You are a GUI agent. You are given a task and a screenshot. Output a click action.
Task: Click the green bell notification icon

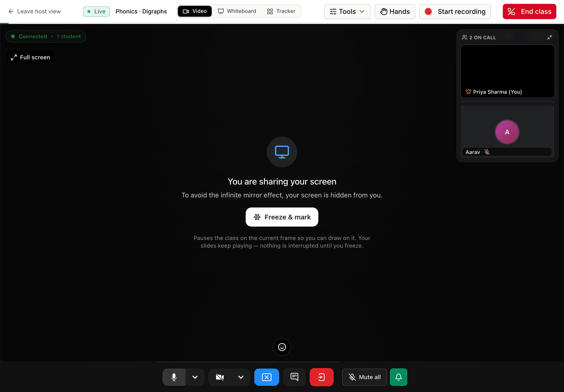pyautogui.click(x=399, y=377)
